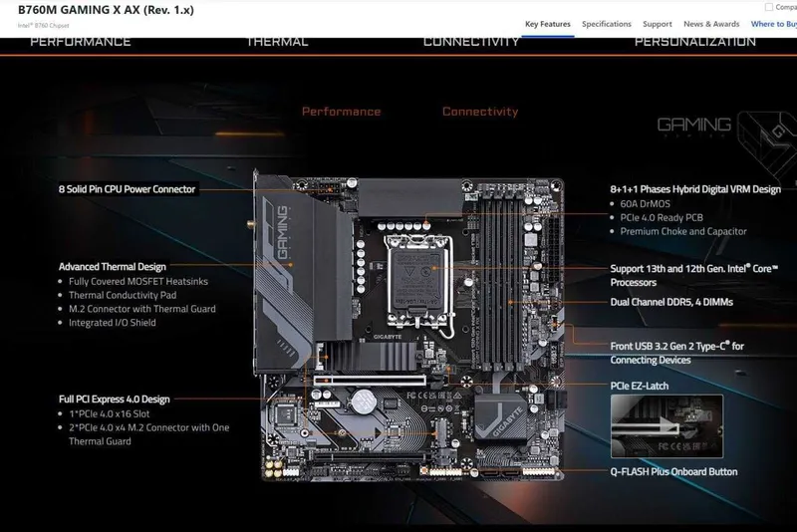The width and height of the screenshot is (797, 532).
Task: Open the Key Features tab
Action: click(547, 24)
